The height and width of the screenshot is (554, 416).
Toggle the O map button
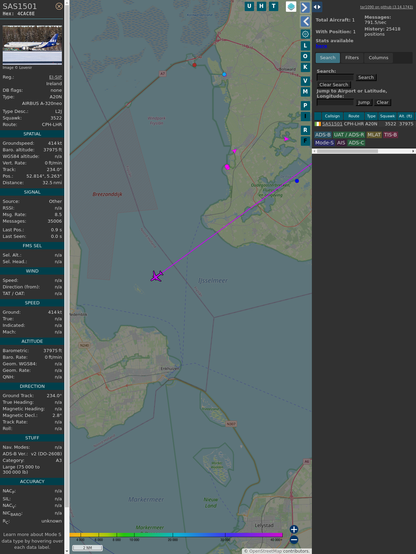tap(305, 56)
